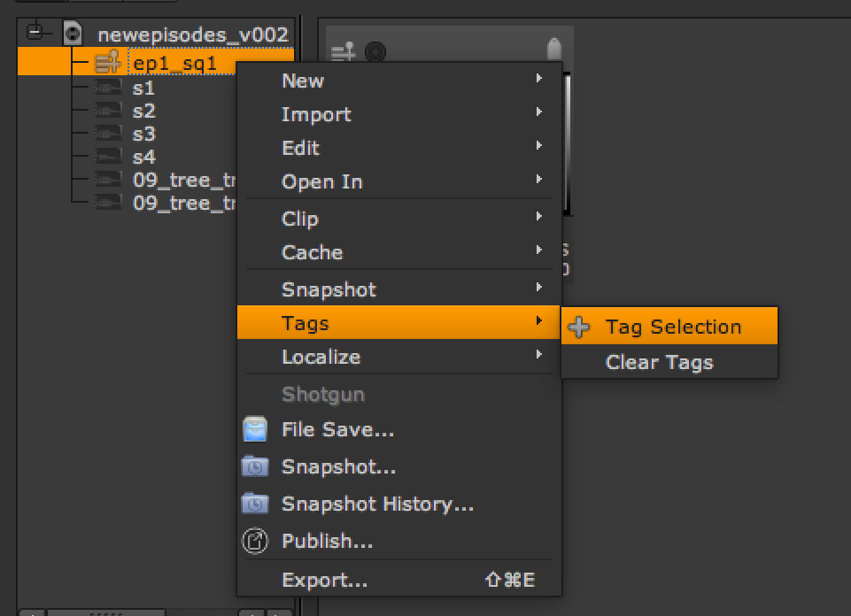The width and height of the screenshot is (851, 616).
Task: Open the Import submenu
Action: pos(316,114)
